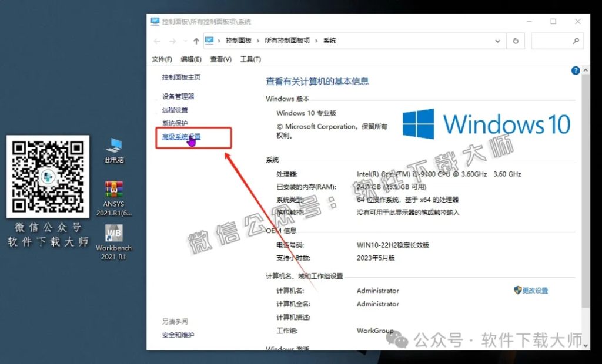
Task: Click 更改设置 link
Action: pyautogui.click(x=534, y=291)
